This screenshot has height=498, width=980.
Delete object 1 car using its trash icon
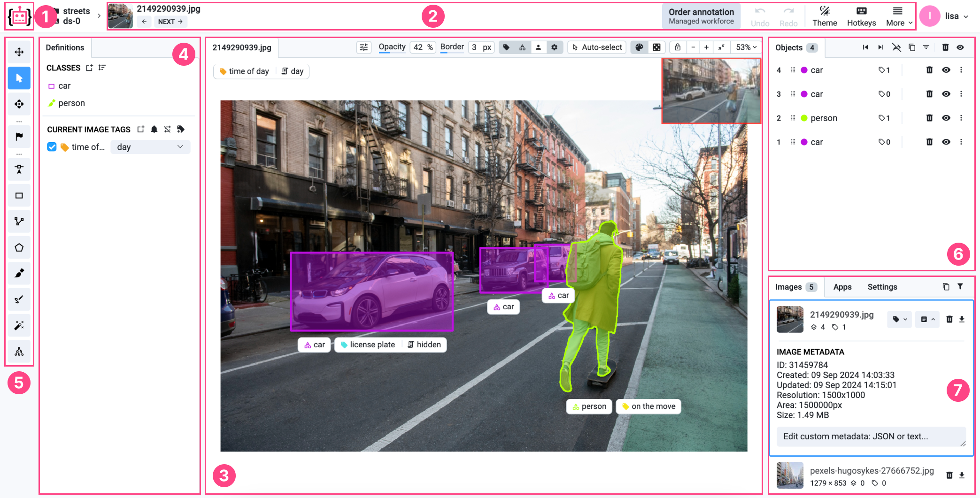929,142
